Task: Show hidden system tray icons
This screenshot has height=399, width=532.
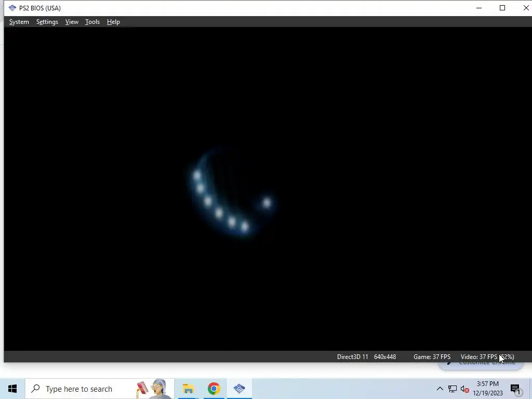Action: coord(440,389)
